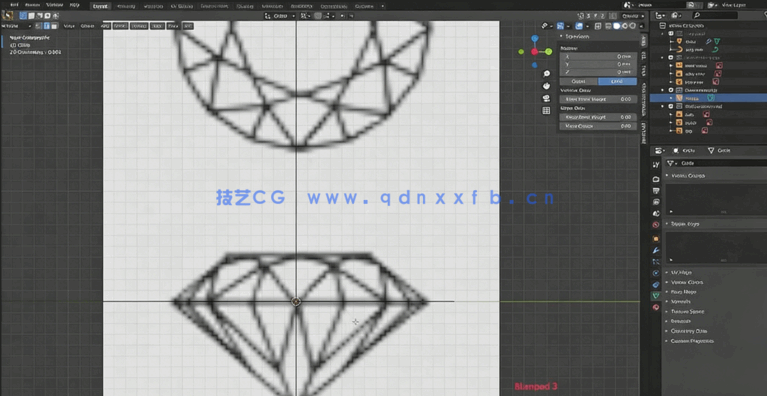Toggle X-ray display in viewport header
This screenshot has width=767, height=396.
click(x=598, y=26)
